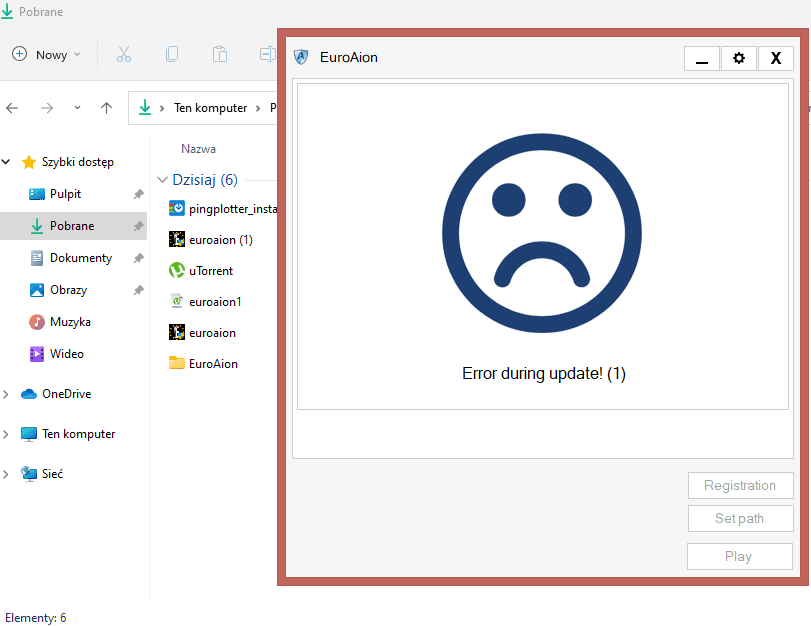Select Obrazy in the sidebar
The width and height of the screenshot is (811, 626).
[x=68, y=290]
